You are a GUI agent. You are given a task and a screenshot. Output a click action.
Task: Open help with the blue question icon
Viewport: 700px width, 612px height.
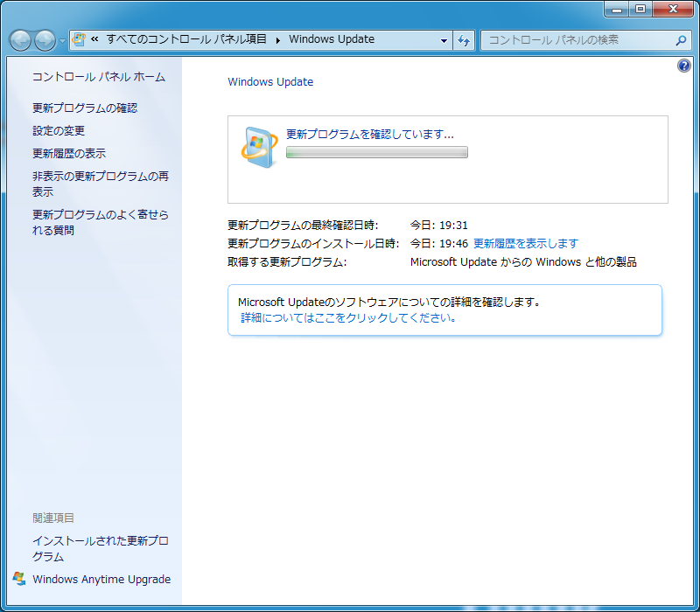click(x=684, y=66)
